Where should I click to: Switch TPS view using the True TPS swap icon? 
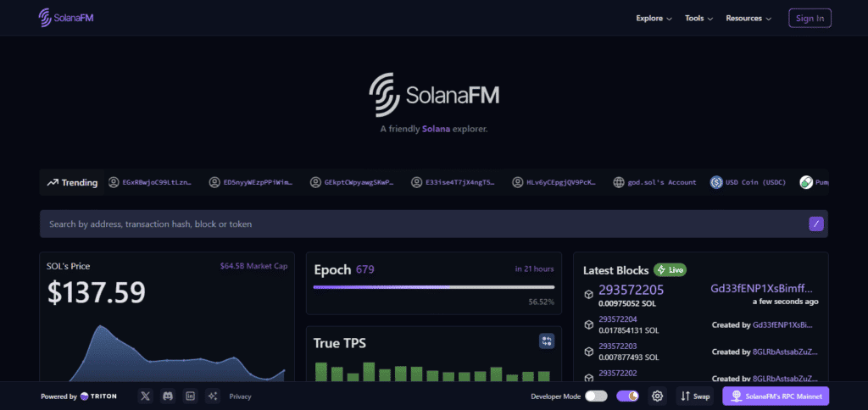pos(547,341)
